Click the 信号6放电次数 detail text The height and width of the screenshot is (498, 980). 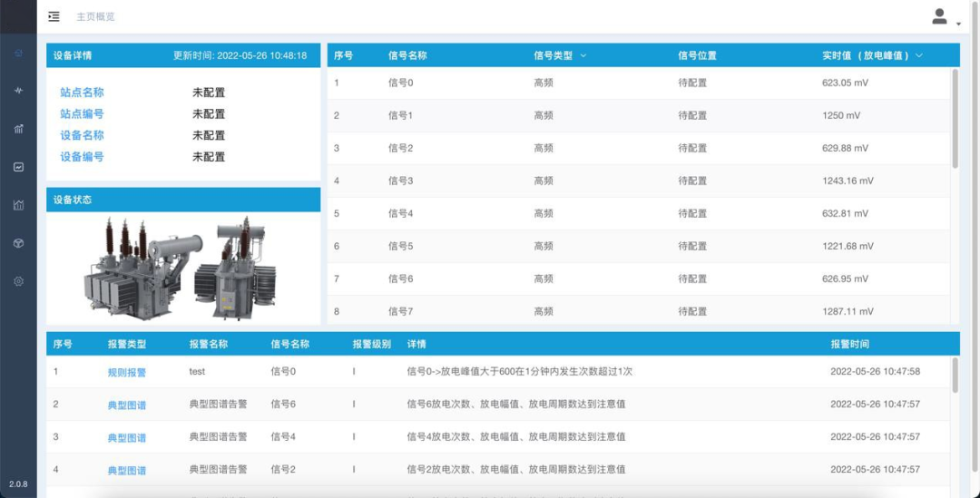[516, 405]
